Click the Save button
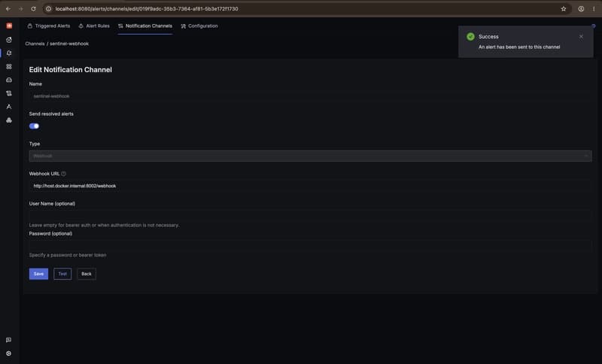 (39, 274)
